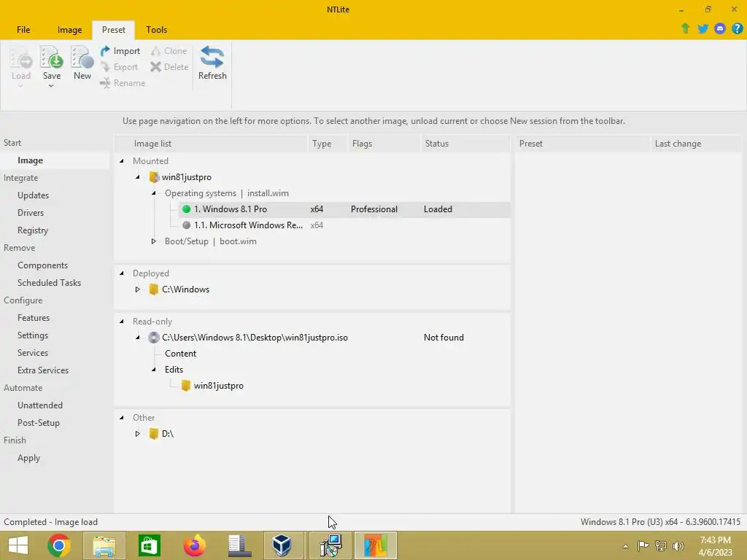Image resolution: width=747 pixels, height=560 pixels.
Task: Open the Twitter link icon
Action: (x=703, y=28)
